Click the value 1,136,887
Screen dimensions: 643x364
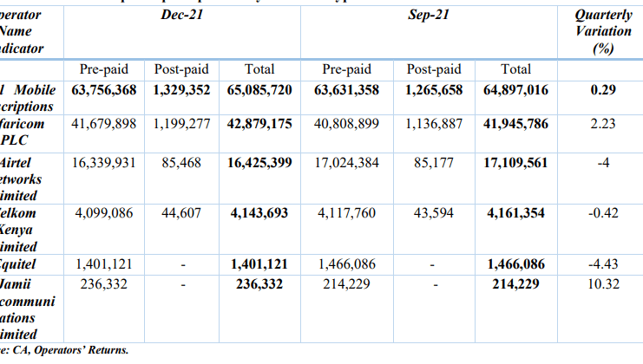click(434, 124)
